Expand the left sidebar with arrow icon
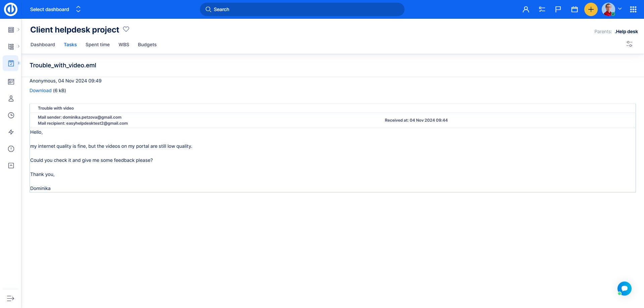The width and height of the screenshot is (644, 308). (x=10, y=298)
